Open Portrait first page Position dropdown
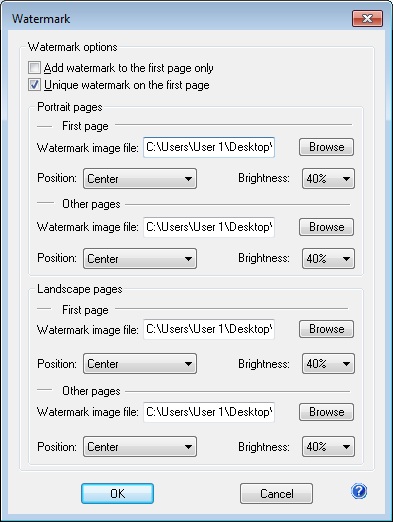Screen dimensions: 393x522 point(140,179)
